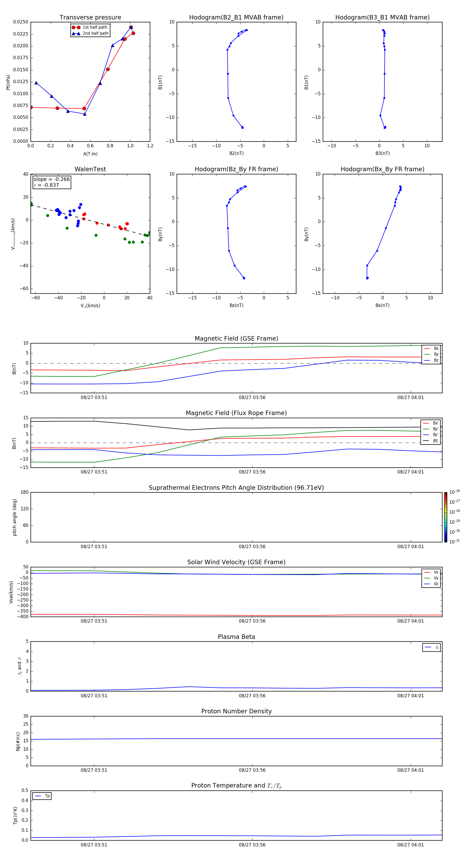
Task: Click '08/27 04:01' tick under Proton Temperature plot
Action: pyautogui.click(x=410, y=845)
